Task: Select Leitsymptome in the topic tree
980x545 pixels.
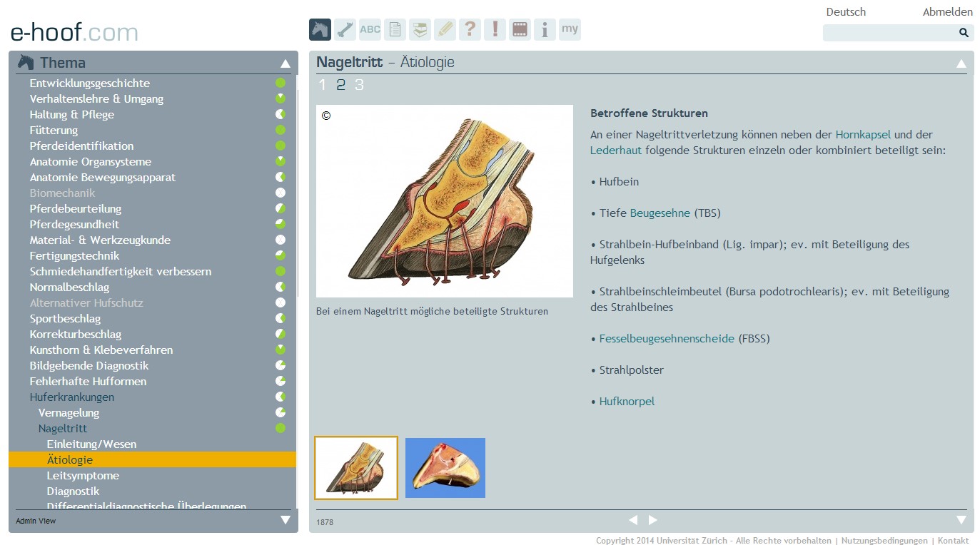Action: tap(83, 476)
